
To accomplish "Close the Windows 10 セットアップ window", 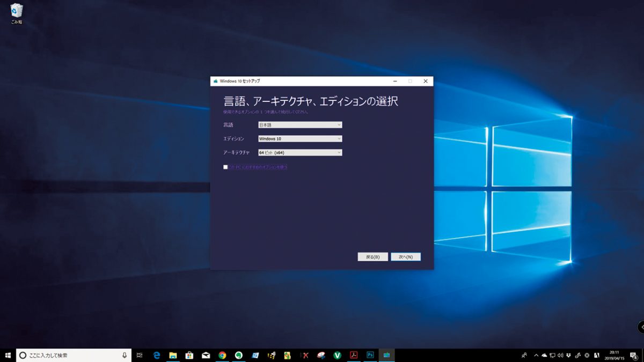I will click(x=426, y=81).
